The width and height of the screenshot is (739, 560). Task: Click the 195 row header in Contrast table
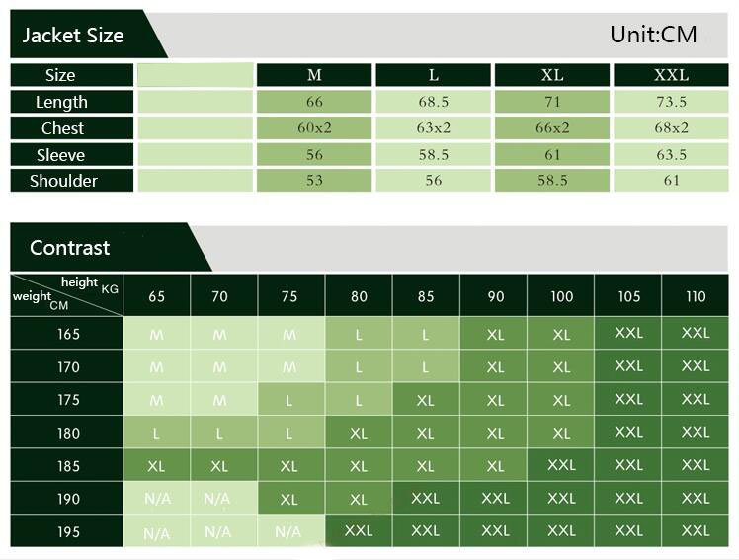click(68, 531)
